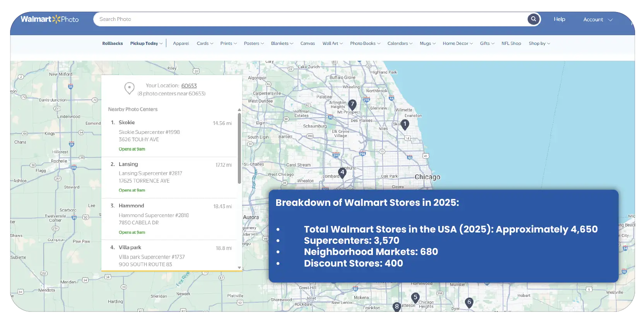Expand the Account dropdown
The height and width of the screenshot is (320, 644).
(598, 19)
